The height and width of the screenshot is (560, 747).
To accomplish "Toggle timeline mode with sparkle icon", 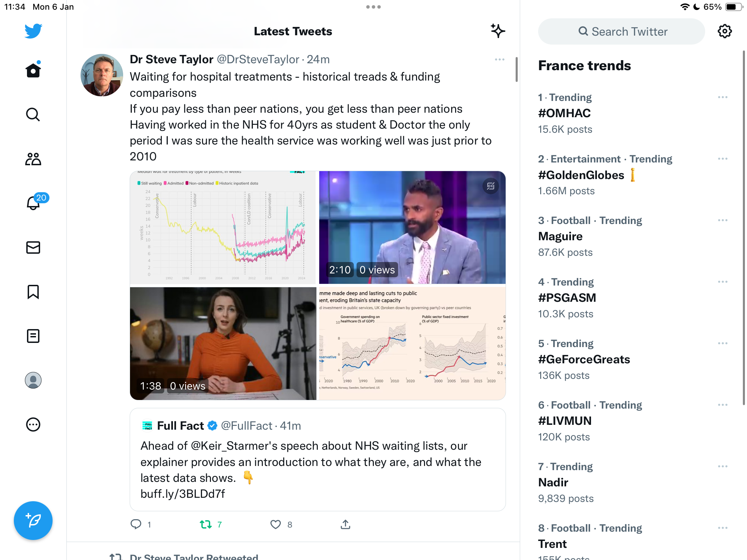I will click(x=498, y=31).
